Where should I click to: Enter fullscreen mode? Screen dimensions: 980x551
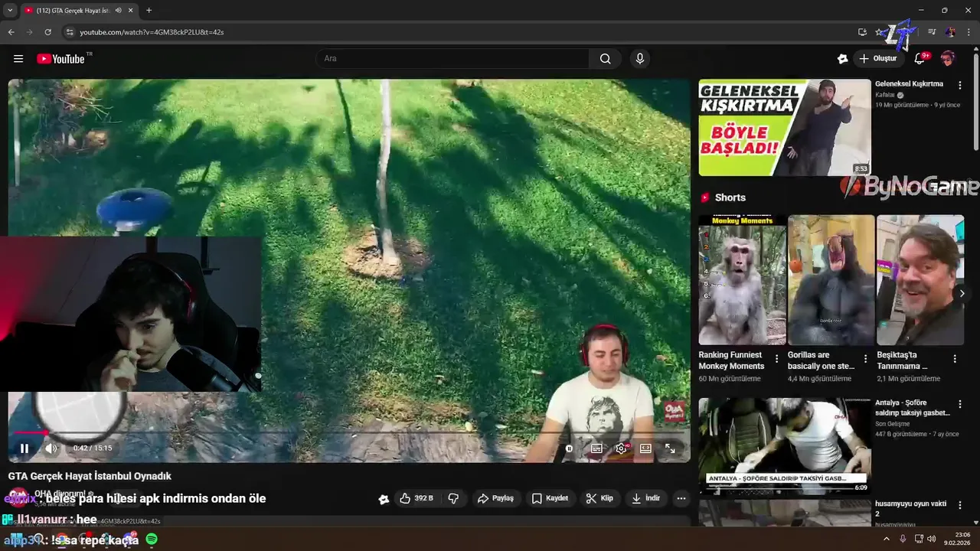tap(670, 448)
